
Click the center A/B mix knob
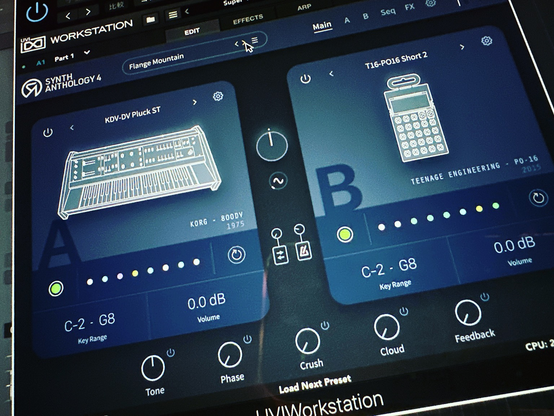coord(272,145)
